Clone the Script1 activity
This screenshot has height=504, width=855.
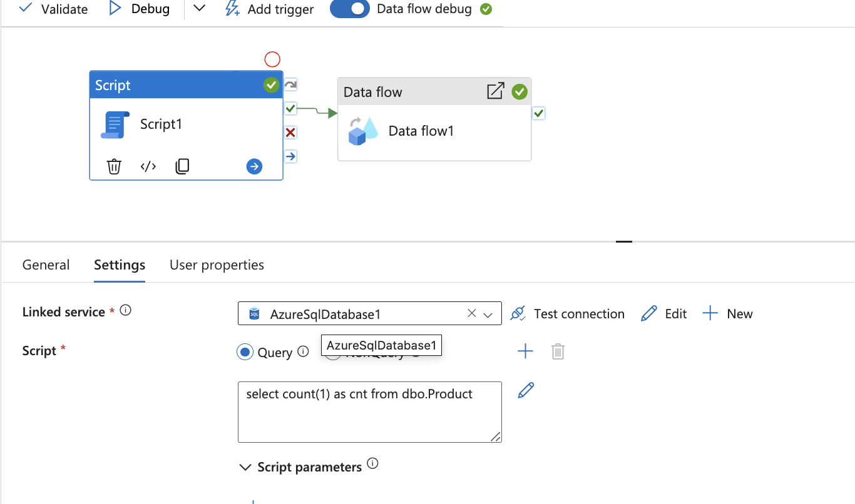[x=182, y=166]
